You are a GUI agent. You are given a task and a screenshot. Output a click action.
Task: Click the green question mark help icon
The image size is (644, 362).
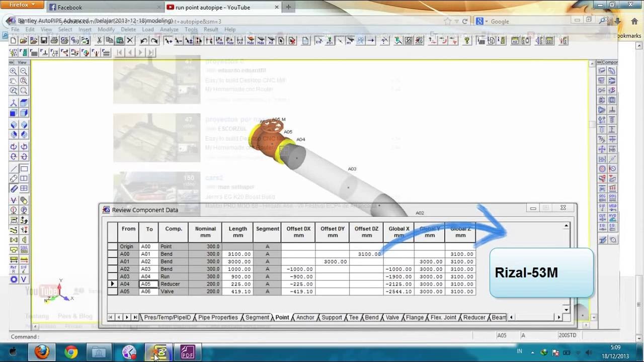(467, 41)
